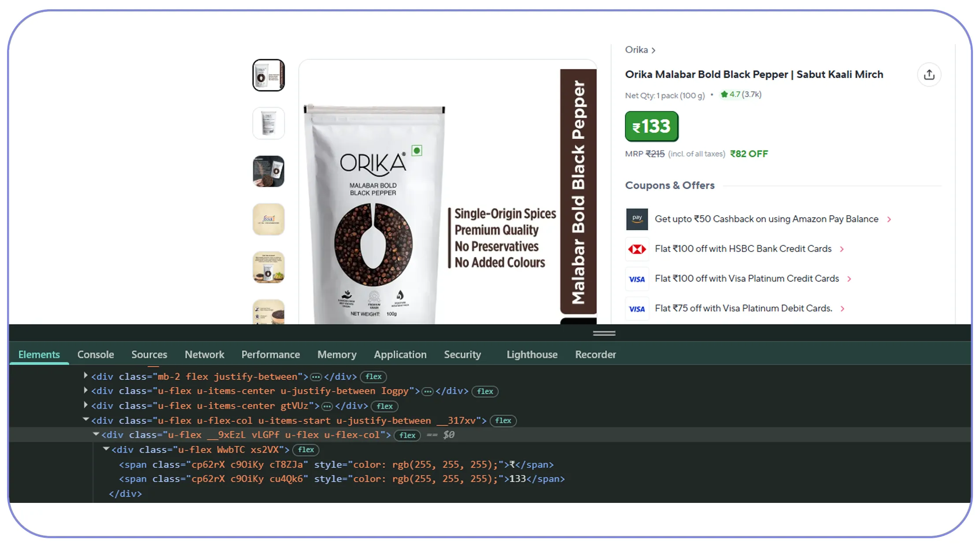
Task: Click the ellipsis in gtVUz div row
Action: click(327, 406)
